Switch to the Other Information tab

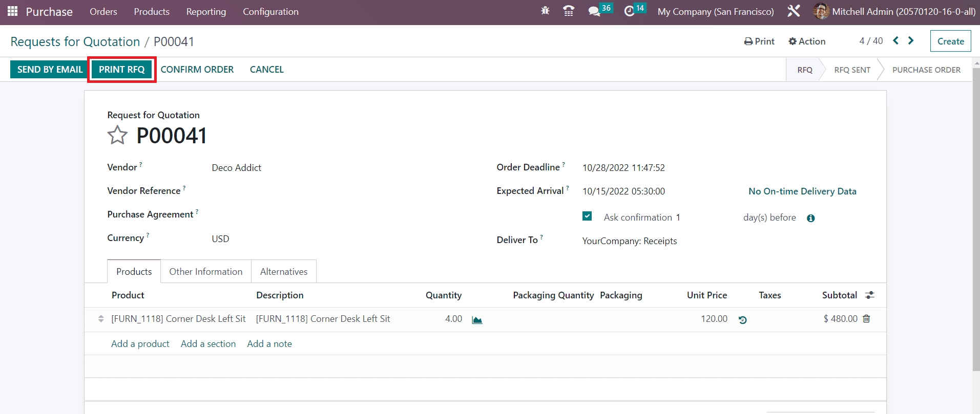(206, 272)
